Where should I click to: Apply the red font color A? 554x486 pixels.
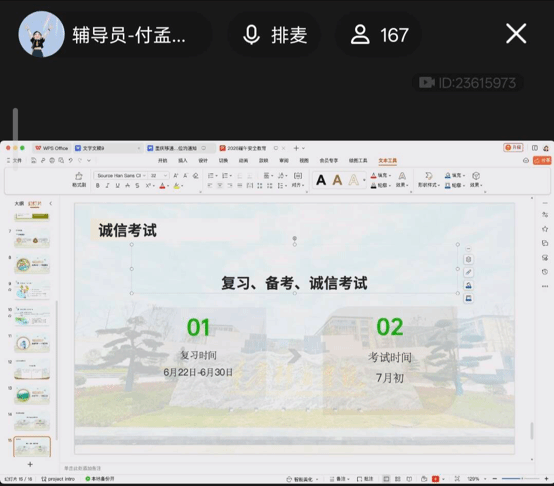[x=162, y=185]
